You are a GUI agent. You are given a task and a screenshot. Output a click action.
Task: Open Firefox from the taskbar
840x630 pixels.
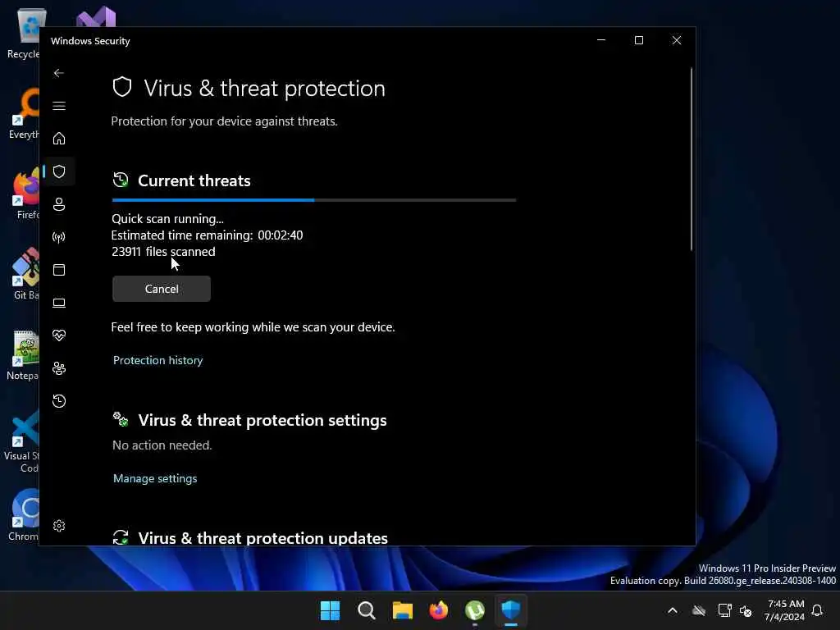click(x=439, y=610)
